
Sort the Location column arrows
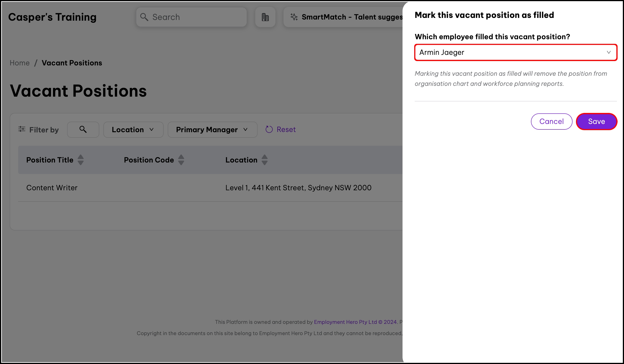pyautogui.click(x=264, y=160)
